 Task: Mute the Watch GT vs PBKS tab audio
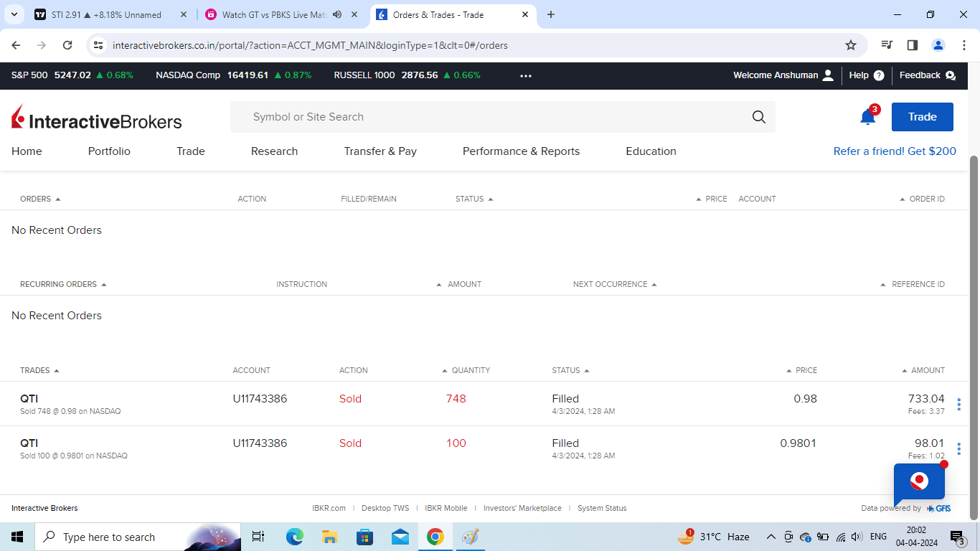pyautogui.click(x=337, y=14)
